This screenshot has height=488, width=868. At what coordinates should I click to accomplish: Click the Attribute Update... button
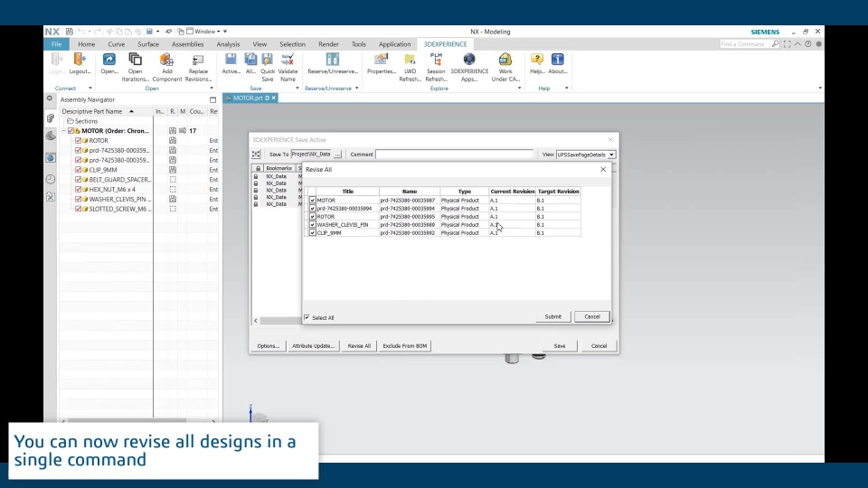[314, 346]
